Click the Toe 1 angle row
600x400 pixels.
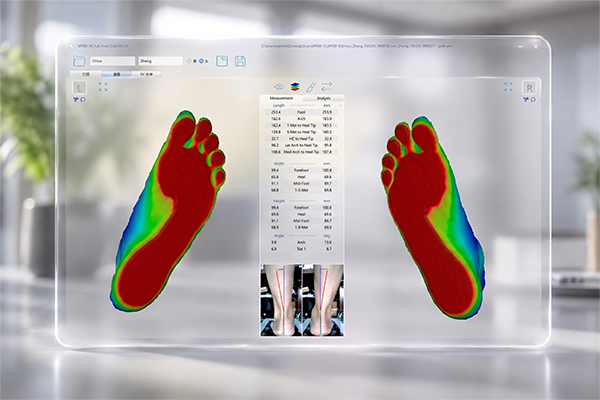(301, 249)
